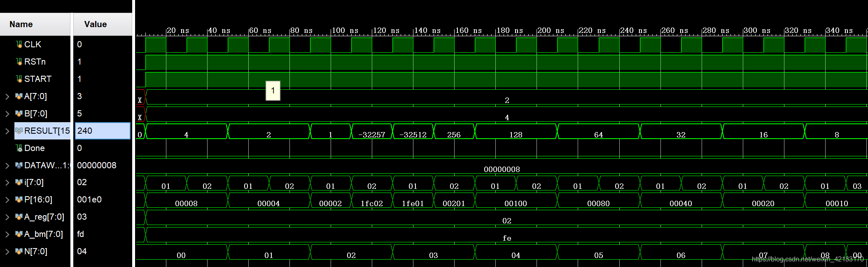
Task: Click the 300 ns time ruler mark
Action: point(757,30)
